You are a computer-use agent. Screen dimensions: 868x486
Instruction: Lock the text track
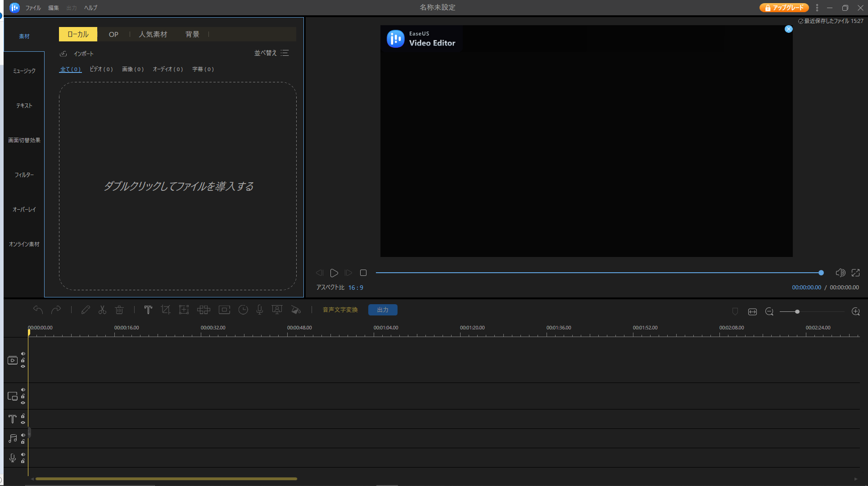pos(23,416)
